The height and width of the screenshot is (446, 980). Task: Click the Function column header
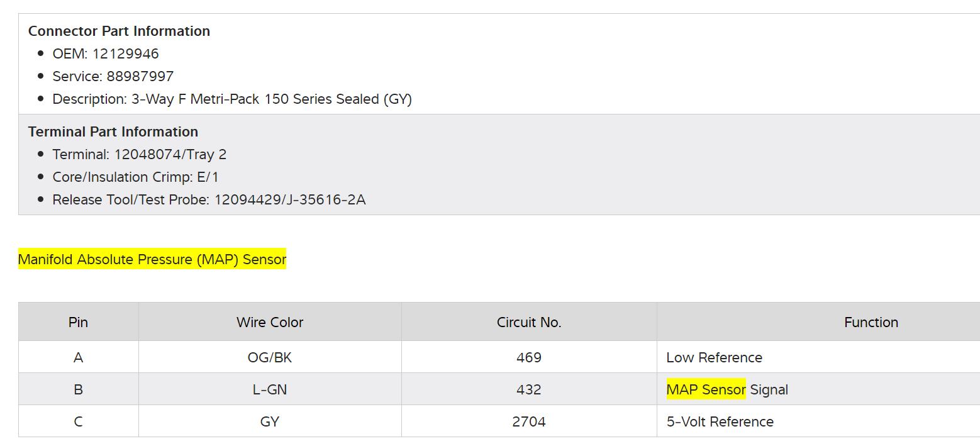point(871,323)
